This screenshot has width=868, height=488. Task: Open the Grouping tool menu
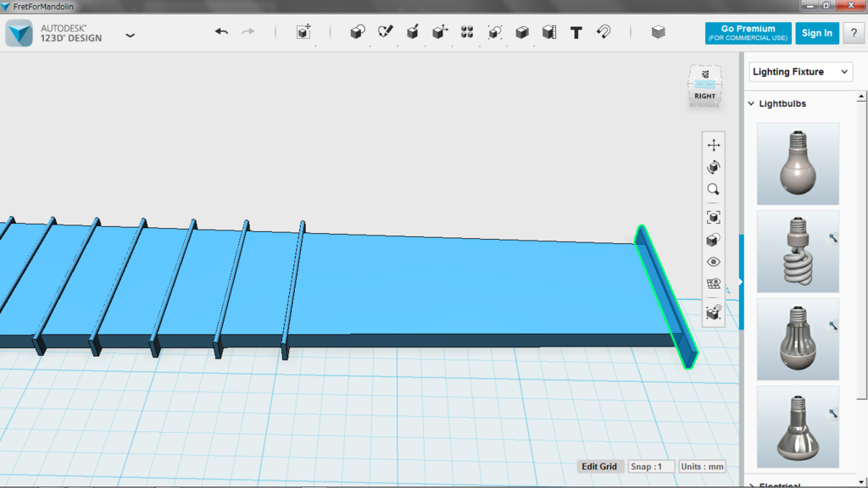[494, 32]
